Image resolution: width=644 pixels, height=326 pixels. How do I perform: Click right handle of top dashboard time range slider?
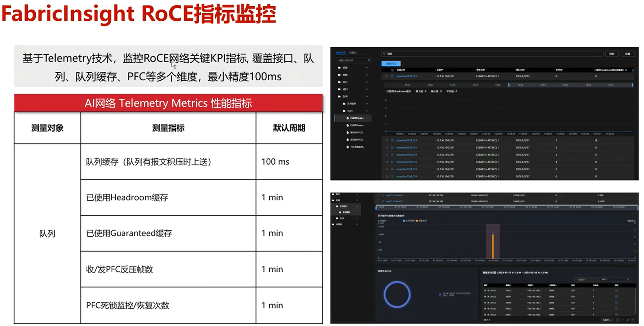tap(633, 85)
